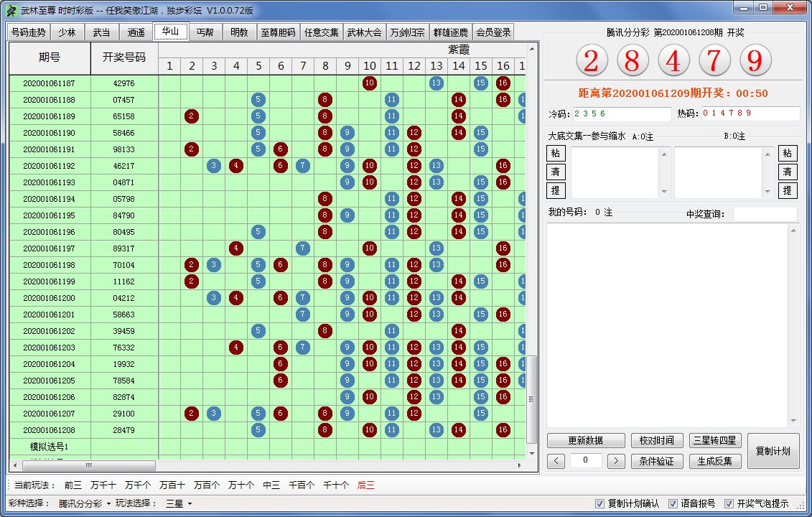The image size is (812, 517).
Task: Disable the 语音报号 voice announcement checkbox
Action: (673, 503)
